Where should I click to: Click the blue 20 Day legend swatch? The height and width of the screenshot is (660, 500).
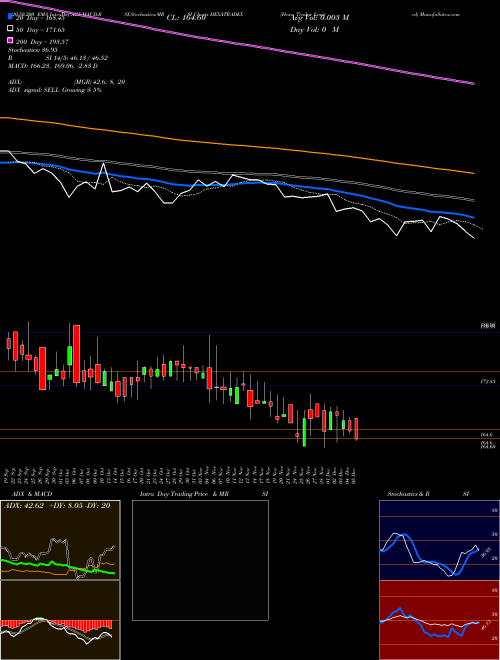tap(10, 17)
